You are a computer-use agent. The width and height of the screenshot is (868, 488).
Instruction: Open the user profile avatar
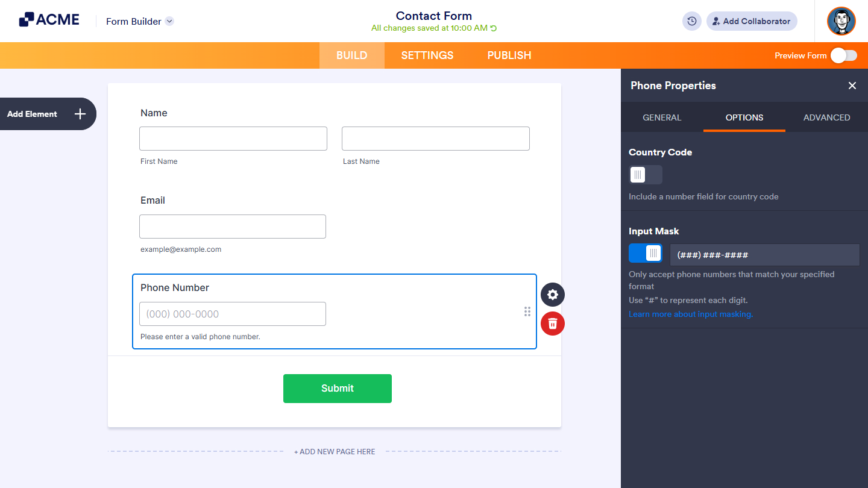click(x=841, y=21)
